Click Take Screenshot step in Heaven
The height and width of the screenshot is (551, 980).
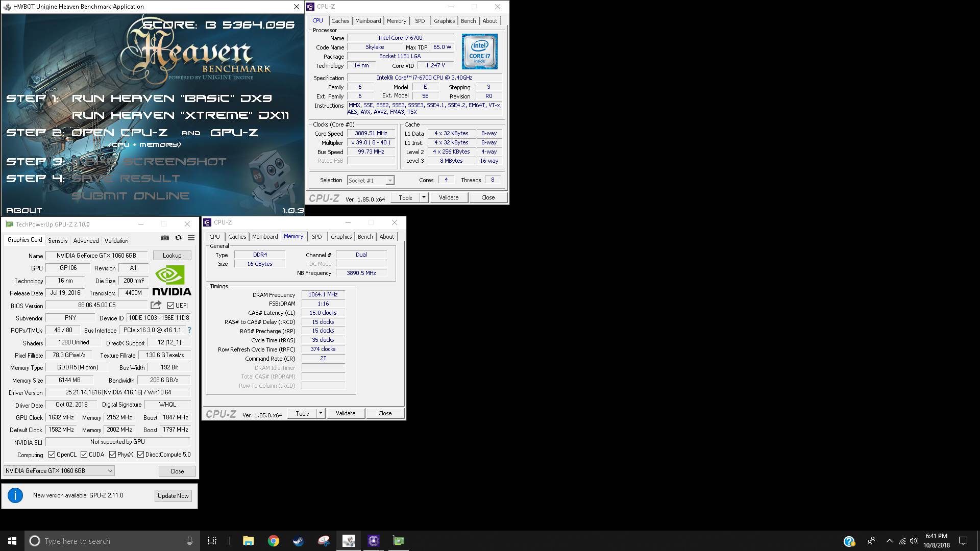point(149,162)
